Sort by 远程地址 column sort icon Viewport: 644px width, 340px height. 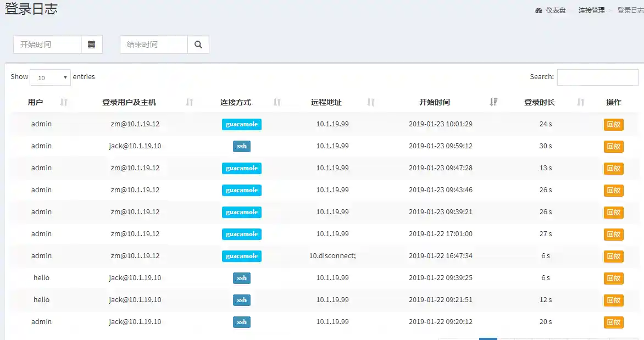(371, 102)
